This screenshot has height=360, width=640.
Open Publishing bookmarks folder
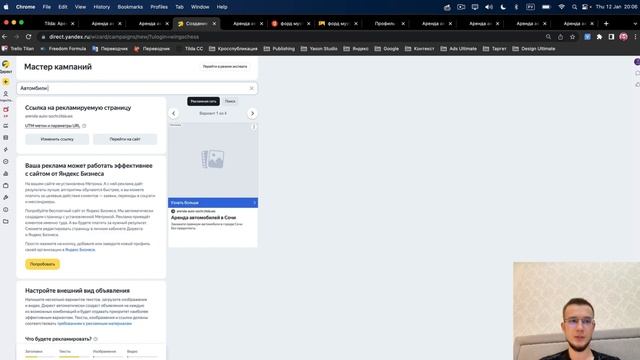click(279, 49)
